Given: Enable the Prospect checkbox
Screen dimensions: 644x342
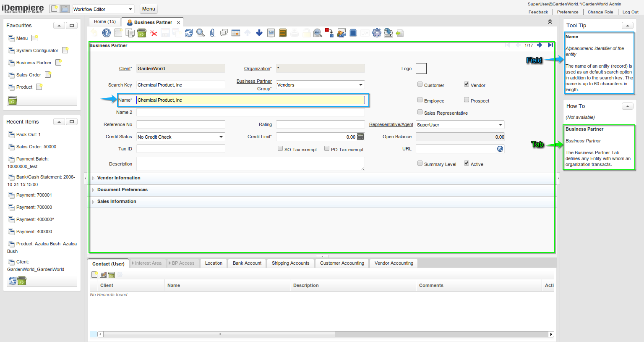Looking at the screenshot, I should 467,100.
